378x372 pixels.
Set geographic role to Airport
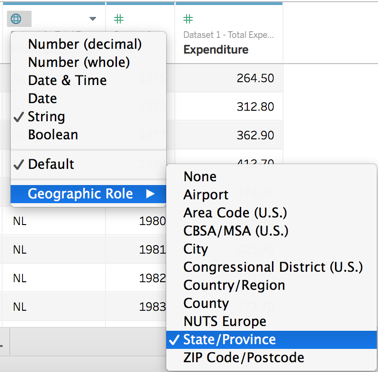[272, 195]
